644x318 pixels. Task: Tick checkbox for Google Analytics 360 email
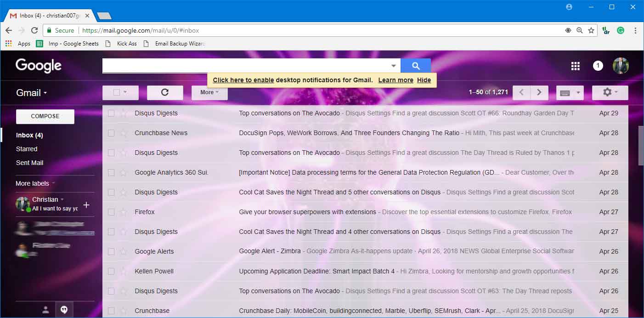point(111,173)
